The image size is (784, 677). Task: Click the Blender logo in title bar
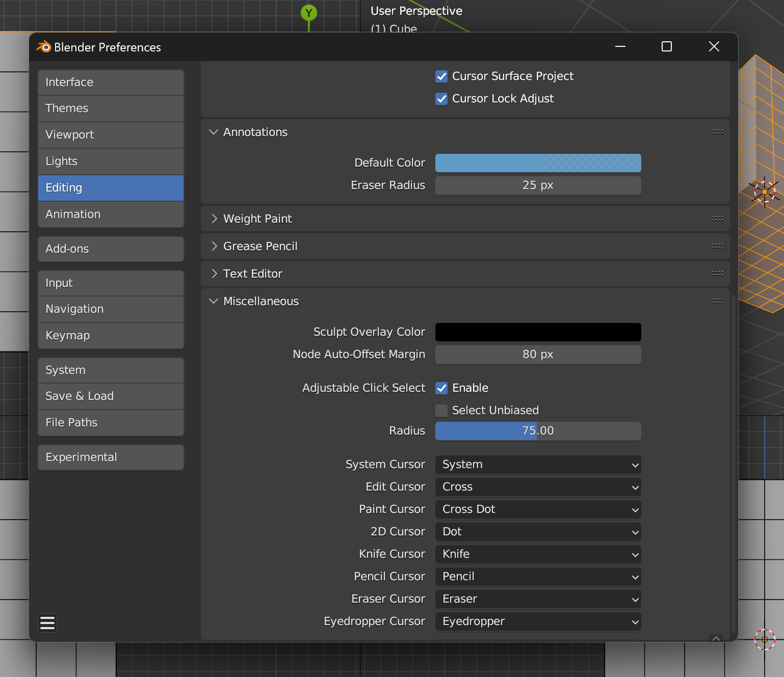(x=44, y=47)
